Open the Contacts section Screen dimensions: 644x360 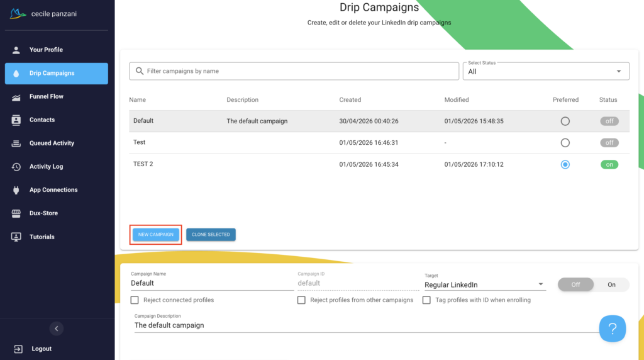[42, 120]
